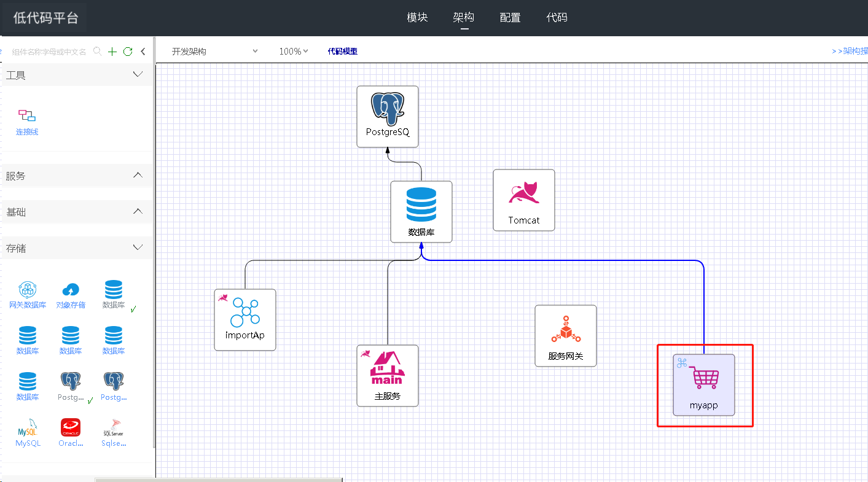
Task: Choose the MySQL component in palette
Action: [28, 432]
